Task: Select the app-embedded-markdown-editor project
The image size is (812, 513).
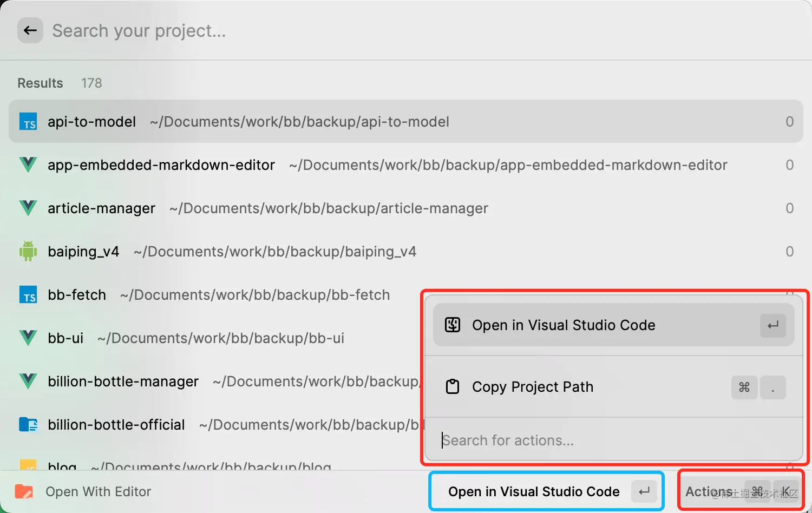Action: tap(405, 165)
